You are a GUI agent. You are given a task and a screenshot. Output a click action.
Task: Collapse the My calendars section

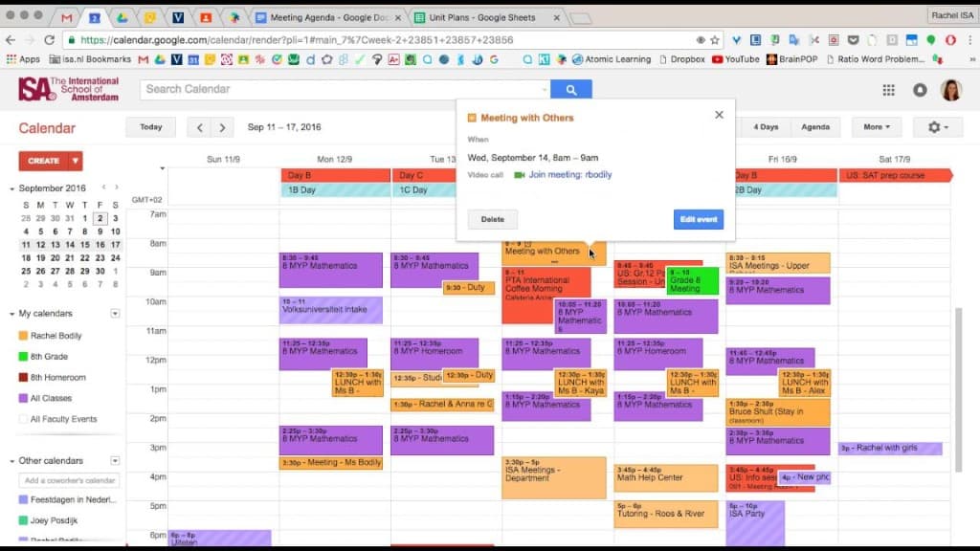11,314
